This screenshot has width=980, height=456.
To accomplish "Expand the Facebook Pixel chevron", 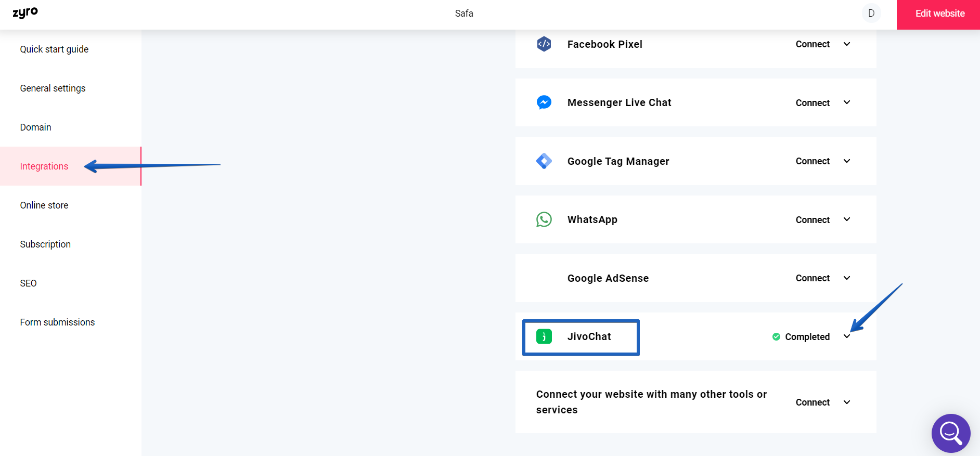I will 847,44.
